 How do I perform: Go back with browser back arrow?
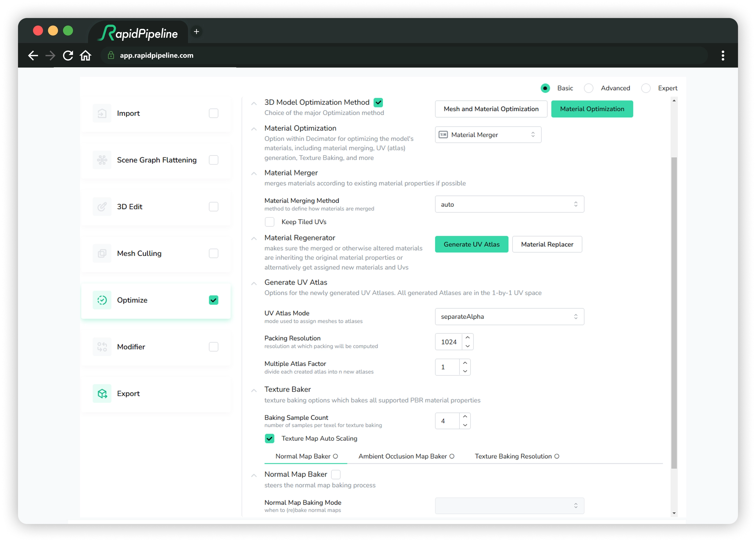coord(33,55)
